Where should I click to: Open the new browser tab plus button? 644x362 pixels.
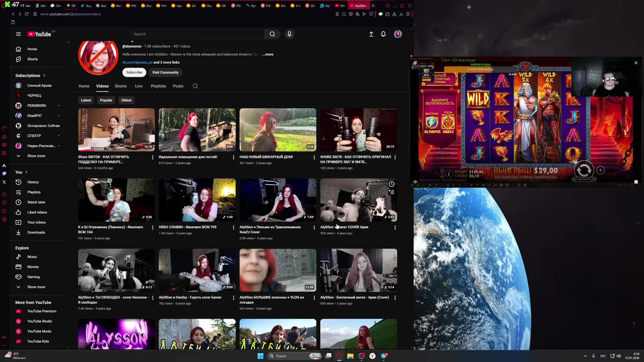373,6
